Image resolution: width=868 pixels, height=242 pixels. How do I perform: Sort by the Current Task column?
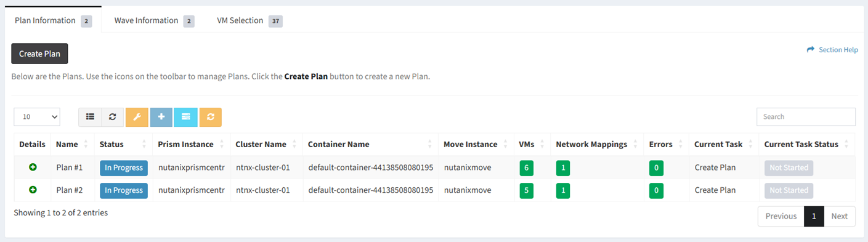coord(724,144)
